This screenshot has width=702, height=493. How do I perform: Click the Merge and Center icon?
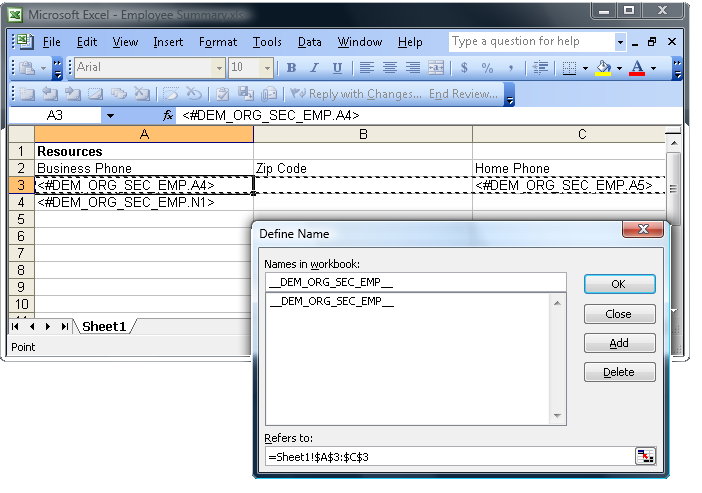click(x=436, y=68)
